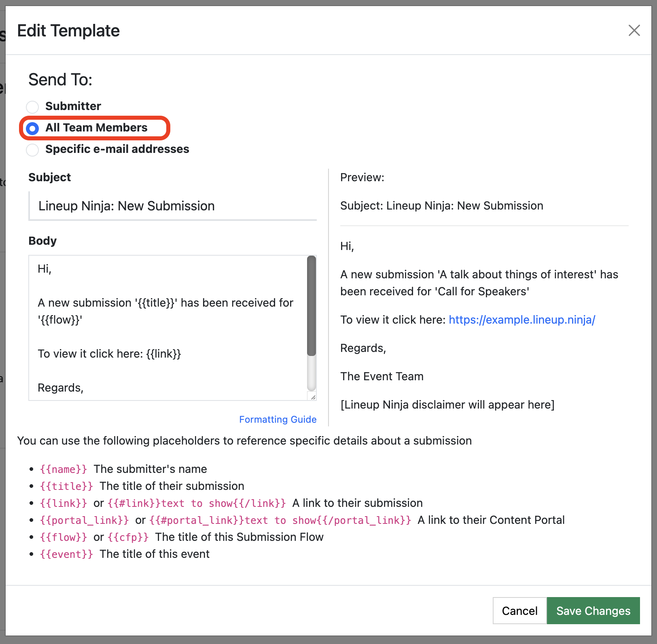The image size is (657, 644).
Task: Click 'A link to their submission' description
Action: tap(357, 503)
